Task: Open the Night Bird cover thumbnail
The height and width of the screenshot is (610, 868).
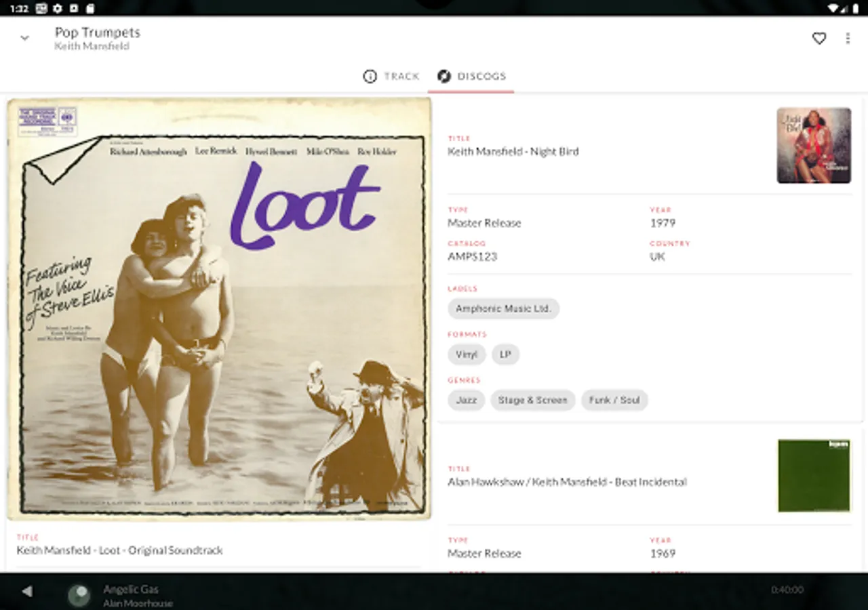Action: point(814,146)
